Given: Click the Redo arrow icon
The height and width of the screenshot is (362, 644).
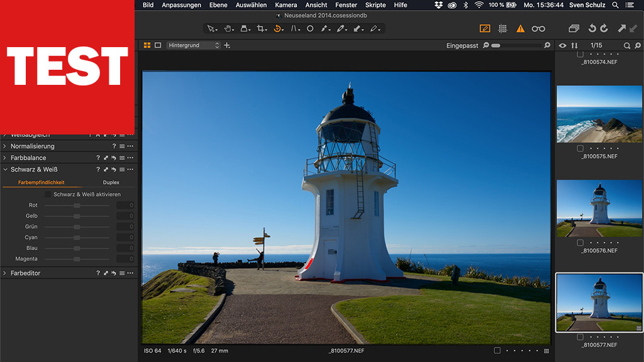Looking at the screenshot, I should pyautogui.click(x=604, y=28).
